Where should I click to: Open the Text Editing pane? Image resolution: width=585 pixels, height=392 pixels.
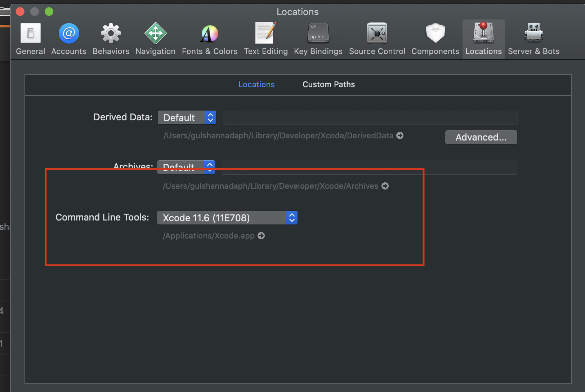(266, 39)
